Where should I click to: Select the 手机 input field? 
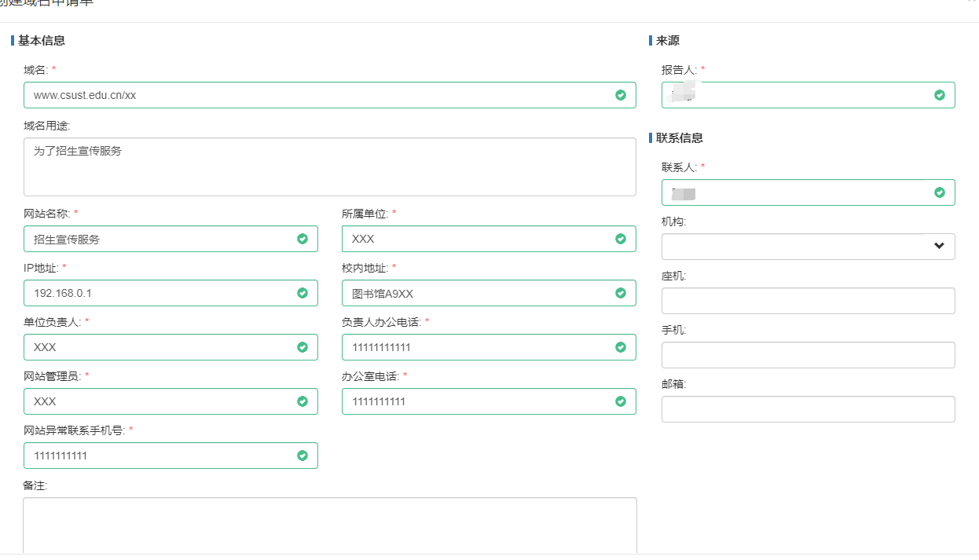(x=808, y=355)
